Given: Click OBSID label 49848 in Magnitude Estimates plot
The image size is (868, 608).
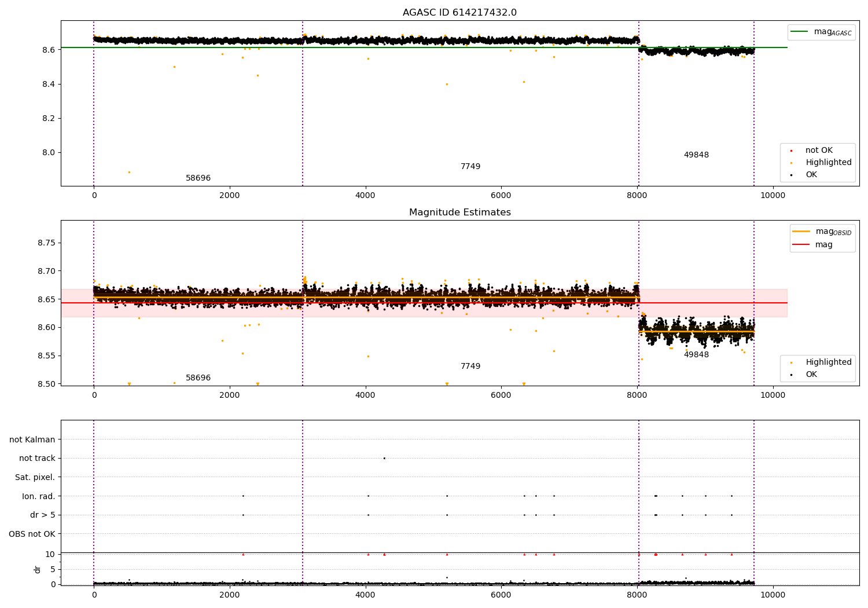Looking at the screenshot, I should point(696,355).
